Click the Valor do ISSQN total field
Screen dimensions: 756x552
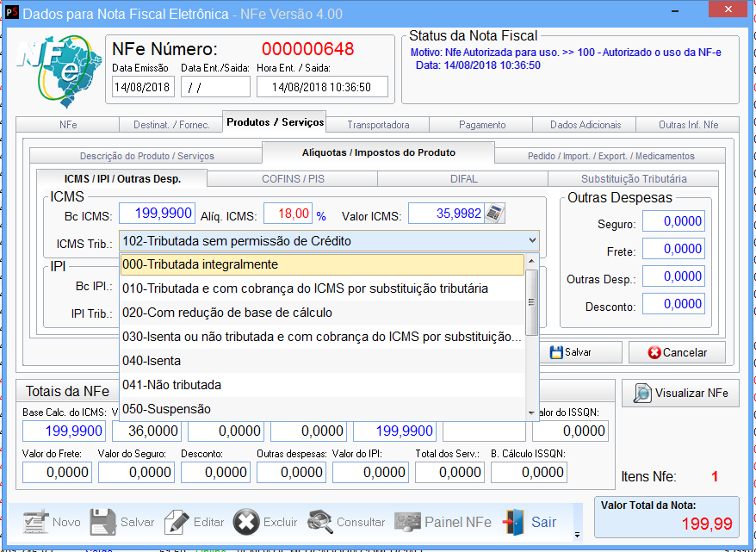pyautogui.click(x=570, y=431)
